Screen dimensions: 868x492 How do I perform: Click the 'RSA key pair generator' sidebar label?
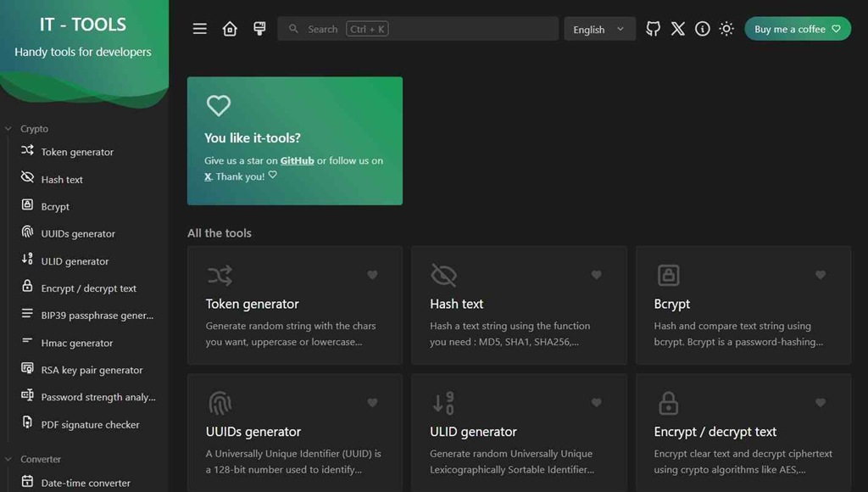92,370
